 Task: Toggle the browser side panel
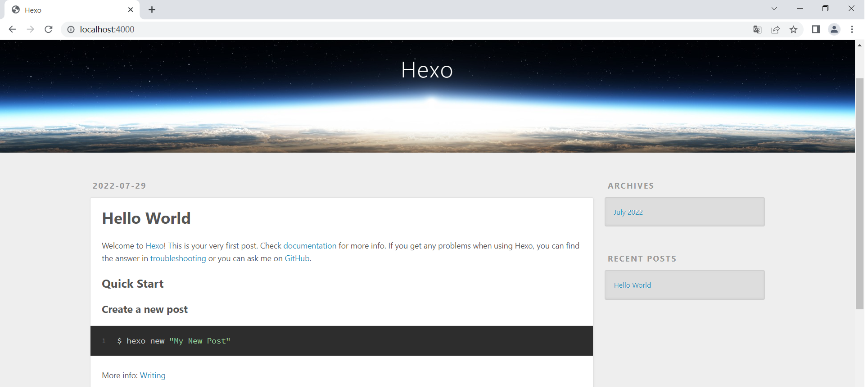point(816,29)
